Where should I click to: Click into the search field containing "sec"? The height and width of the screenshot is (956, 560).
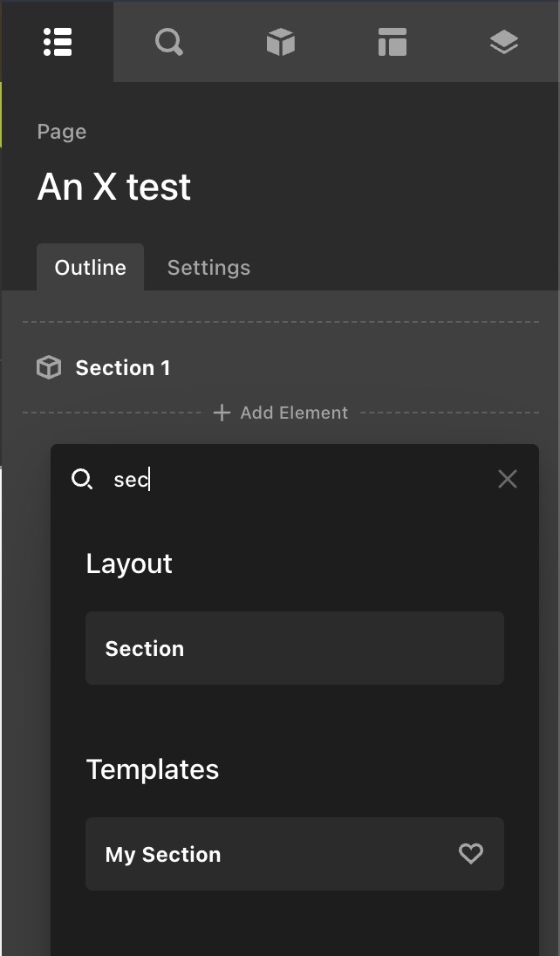click(297, 479)
